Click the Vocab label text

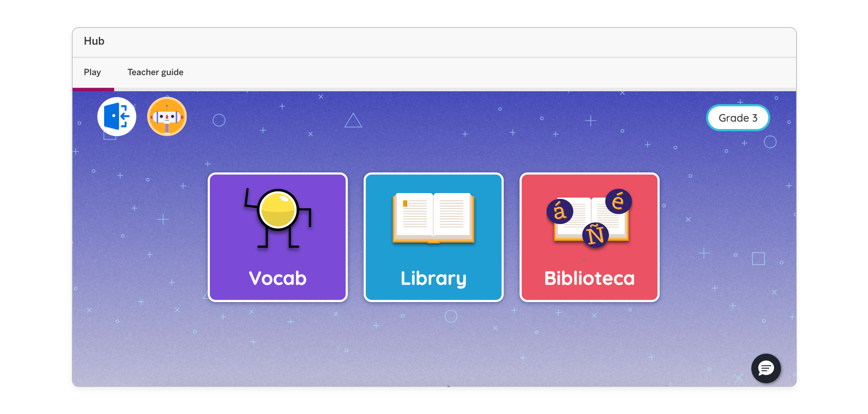point(278,278)
